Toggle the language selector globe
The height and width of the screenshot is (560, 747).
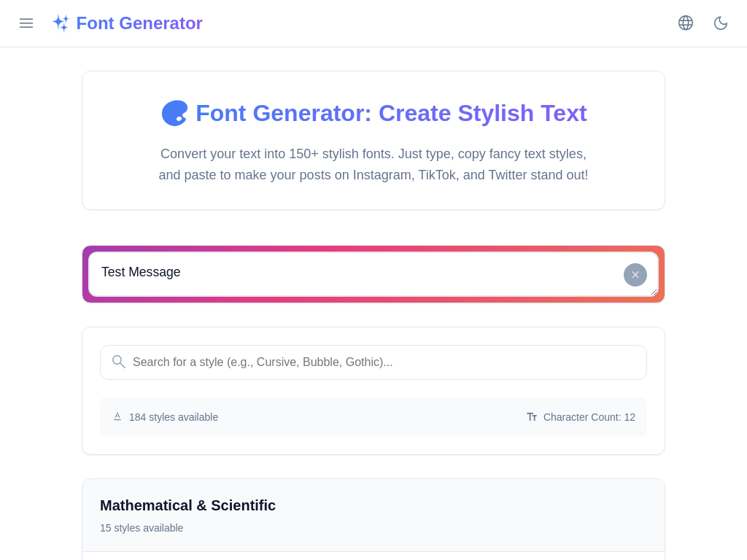coord(686,23)
